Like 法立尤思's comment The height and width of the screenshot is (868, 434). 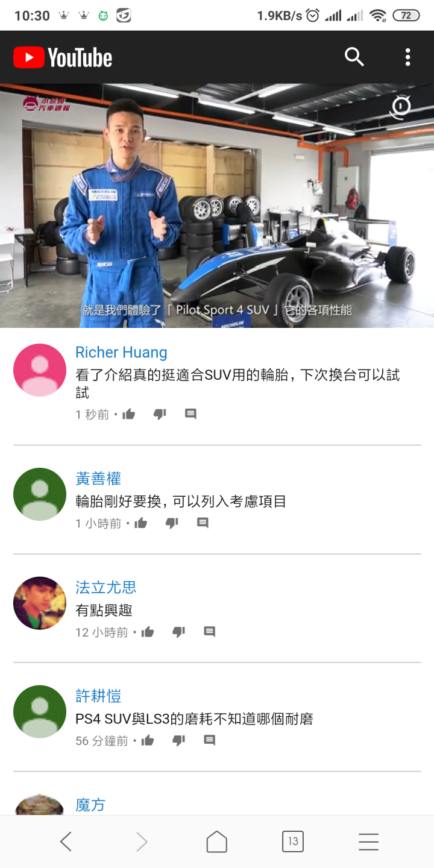click(x=148, y=632)
